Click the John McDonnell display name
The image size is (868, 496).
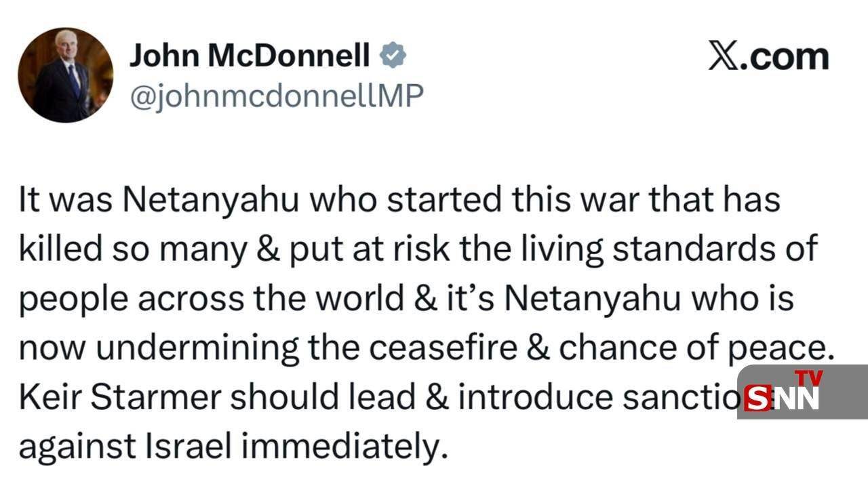tap(250, 56)
